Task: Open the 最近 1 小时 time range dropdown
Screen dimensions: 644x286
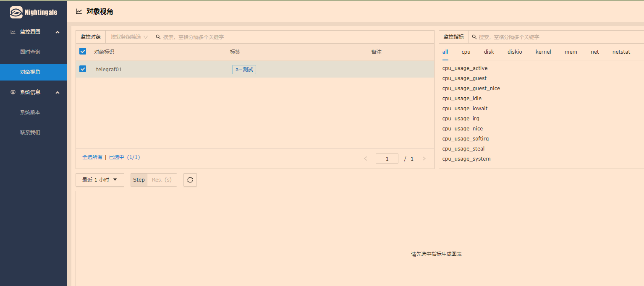Action: [100, 180]
